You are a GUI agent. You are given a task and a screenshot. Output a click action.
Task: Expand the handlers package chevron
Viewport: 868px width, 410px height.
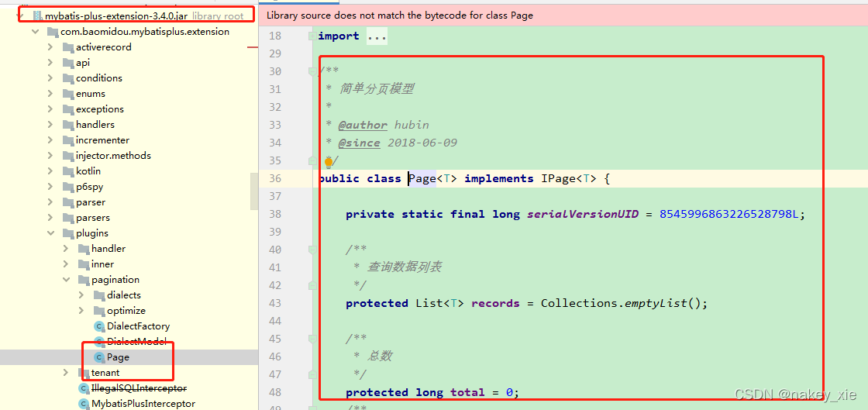[x=50, y=125]
